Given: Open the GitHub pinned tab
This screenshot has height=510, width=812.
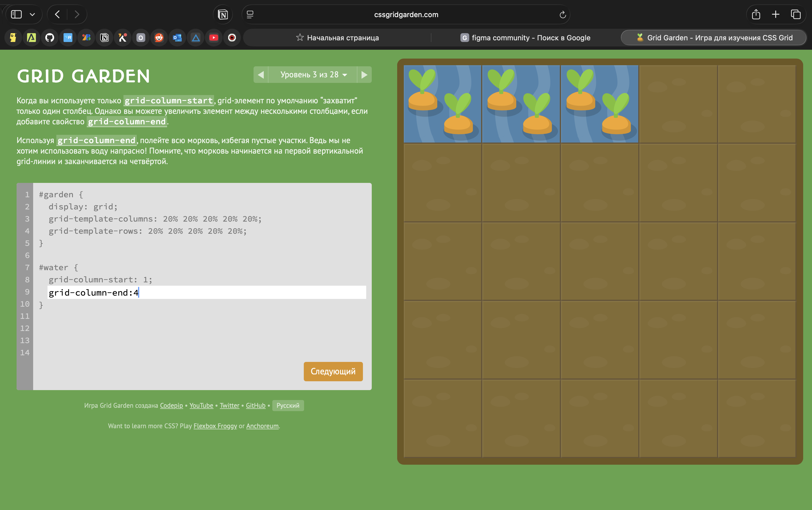Looking at the screenshot, I should click(49, 38).
